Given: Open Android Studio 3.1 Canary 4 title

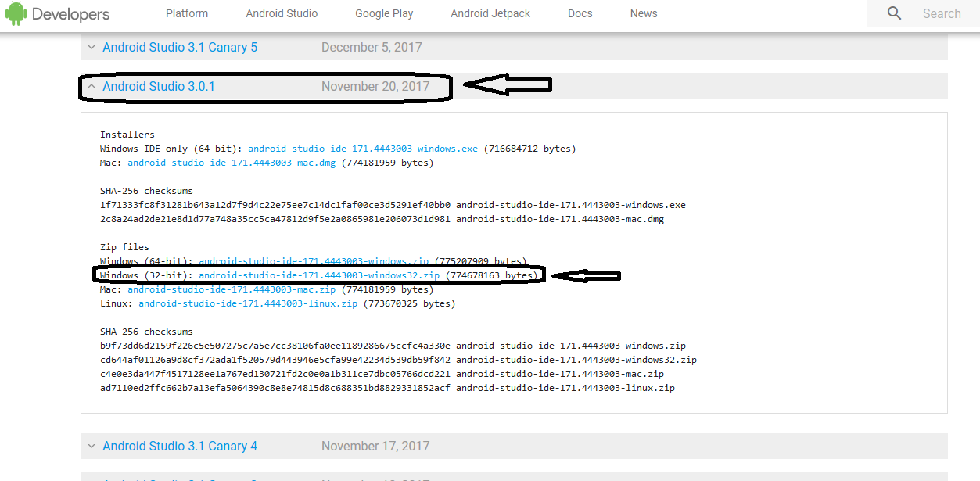Looking at the screenshot, I should 180,447.
